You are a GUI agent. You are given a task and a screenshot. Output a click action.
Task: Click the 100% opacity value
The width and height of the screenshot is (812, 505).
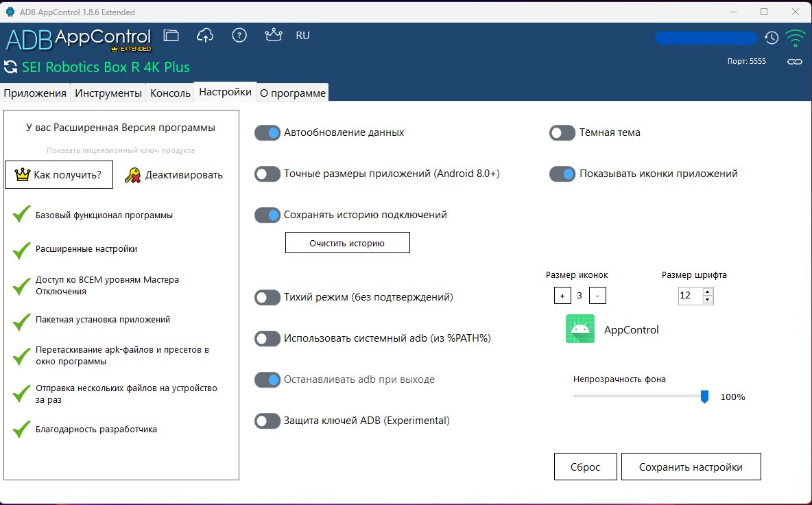click(x=732, y=397)
